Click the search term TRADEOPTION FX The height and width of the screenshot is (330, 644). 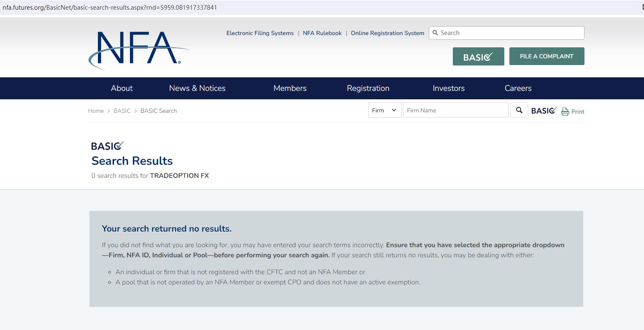(x=179, y=175)
